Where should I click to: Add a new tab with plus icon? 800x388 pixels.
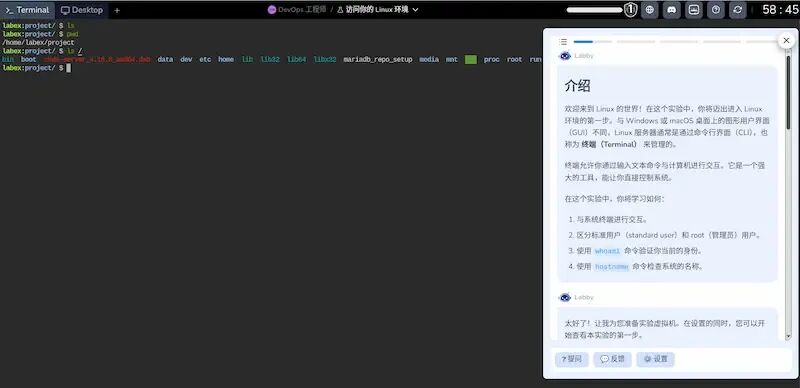point(117,10)
